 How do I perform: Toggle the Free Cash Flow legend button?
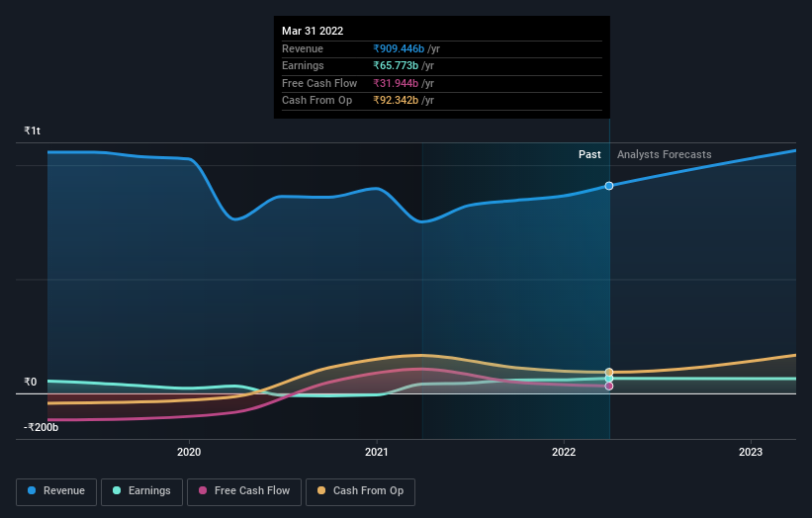244,491
